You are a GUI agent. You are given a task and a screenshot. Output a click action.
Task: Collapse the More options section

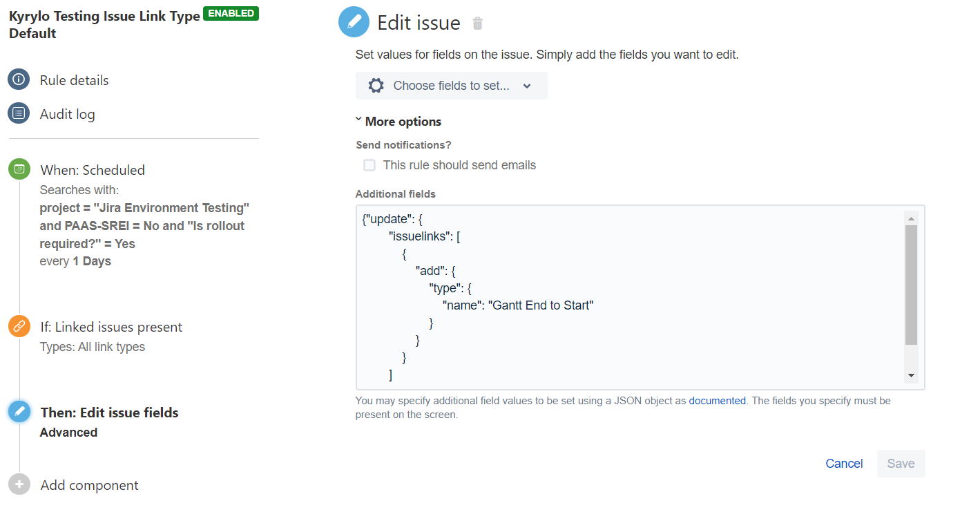[398, 122]
